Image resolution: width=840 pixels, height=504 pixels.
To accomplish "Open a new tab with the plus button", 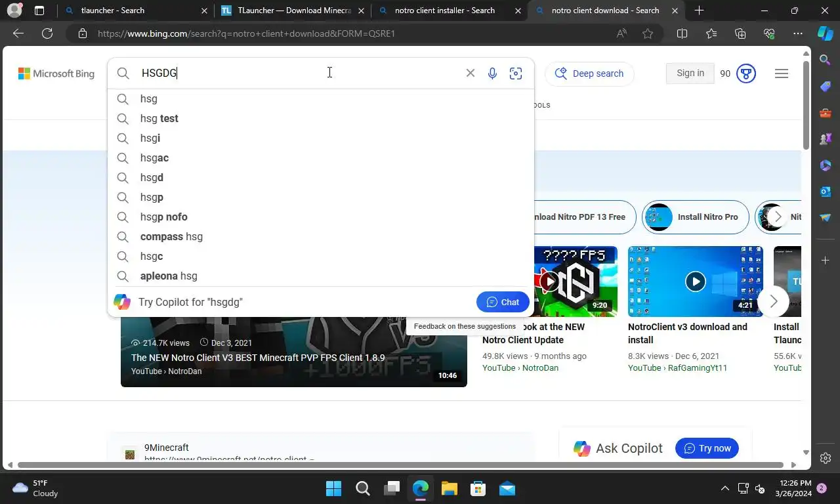I will click(700, 10).
